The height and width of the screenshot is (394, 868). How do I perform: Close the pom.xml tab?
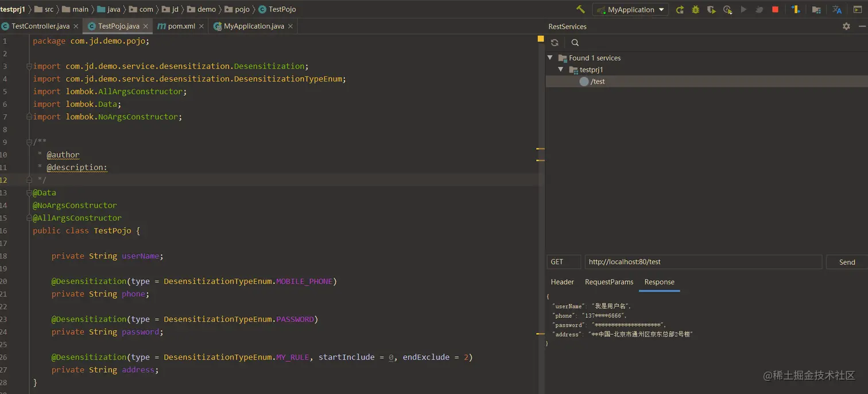(201, 26)
